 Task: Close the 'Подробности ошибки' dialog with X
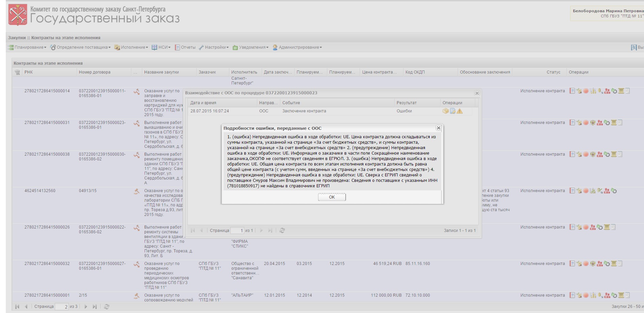coord(439,128)
